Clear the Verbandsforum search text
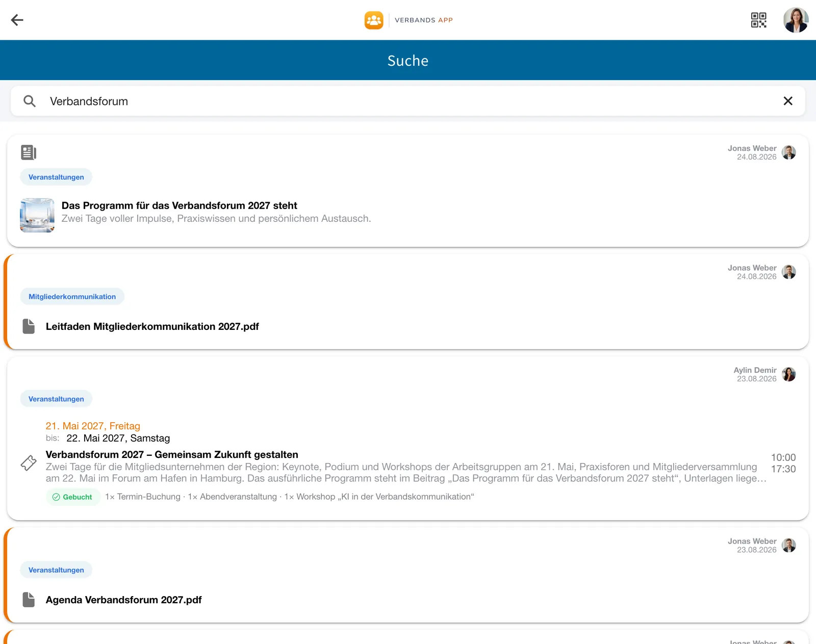816x644 pixels. 788,101
